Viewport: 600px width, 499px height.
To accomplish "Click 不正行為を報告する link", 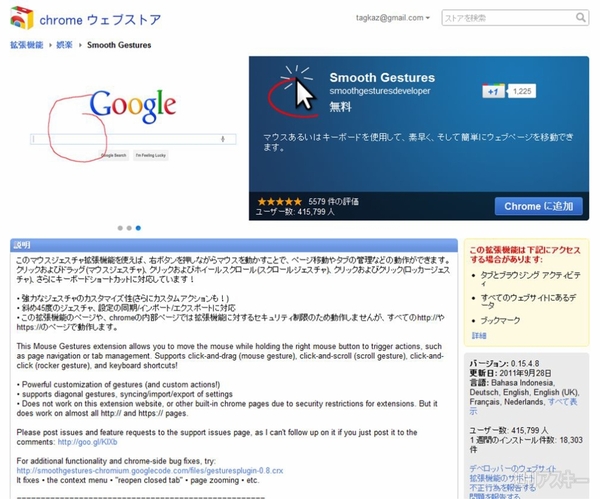I will [x=502, y=488].
